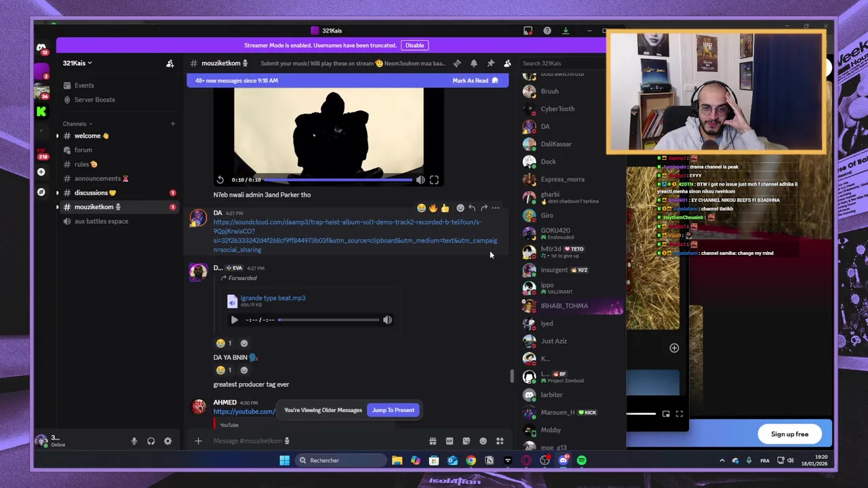Open apps icon in message bar
The width and height of the screenshot is (868, 488).
(500, 441)
